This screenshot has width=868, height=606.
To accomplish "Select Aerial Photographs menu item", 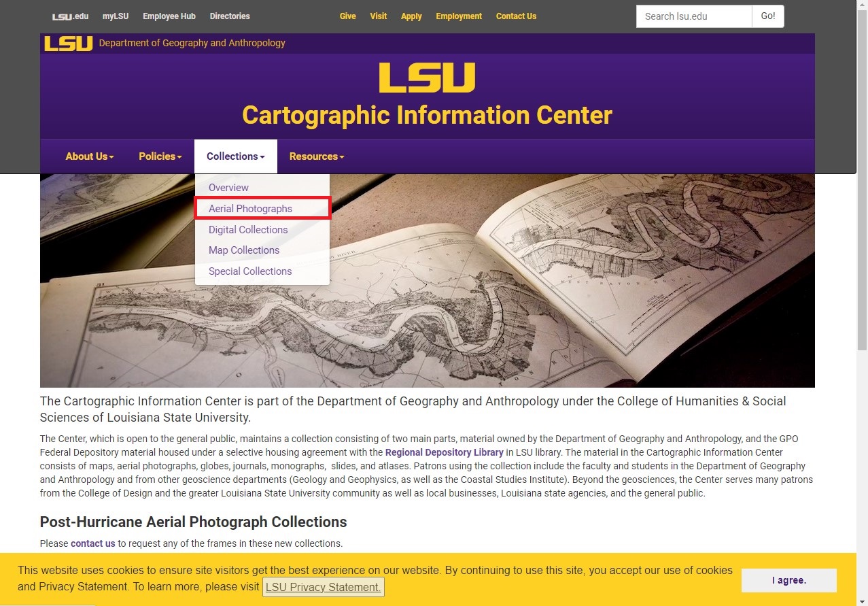I will click(x=262, y=209).
